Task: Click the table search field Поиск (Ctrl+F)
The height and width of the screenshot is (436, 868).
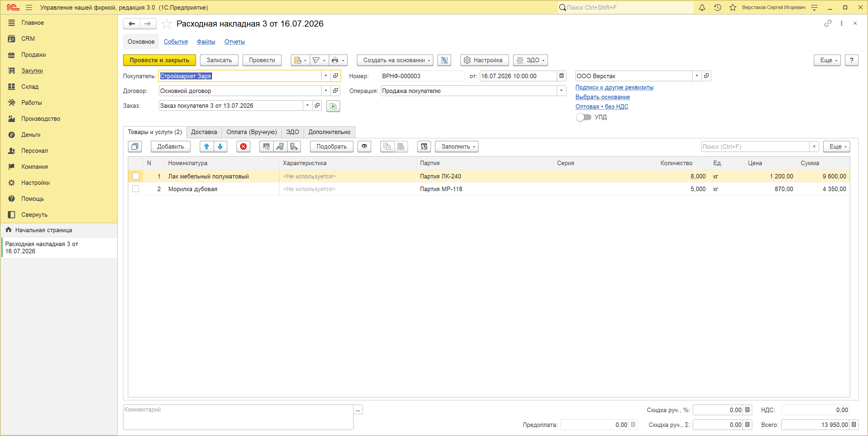Action: point(756,146)
